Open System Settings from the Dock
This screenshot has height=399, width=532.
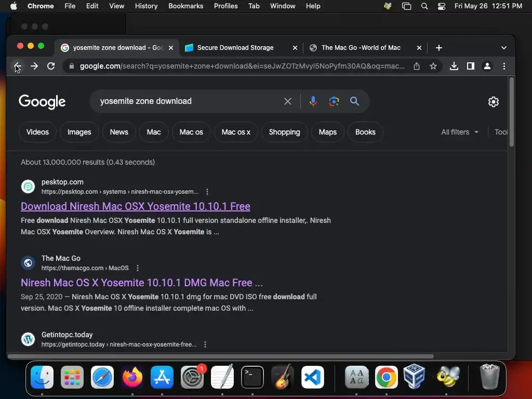tap(192, 377)
